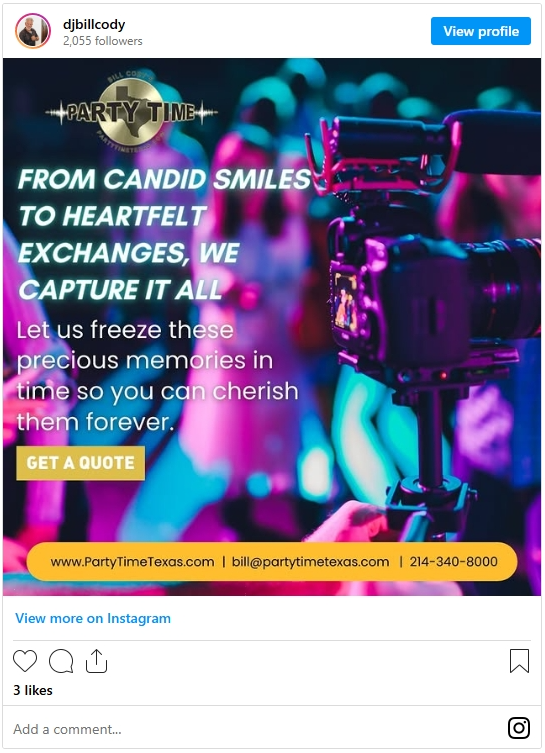
Task: Open View more on Instagram link
Action: click(93, 618)
